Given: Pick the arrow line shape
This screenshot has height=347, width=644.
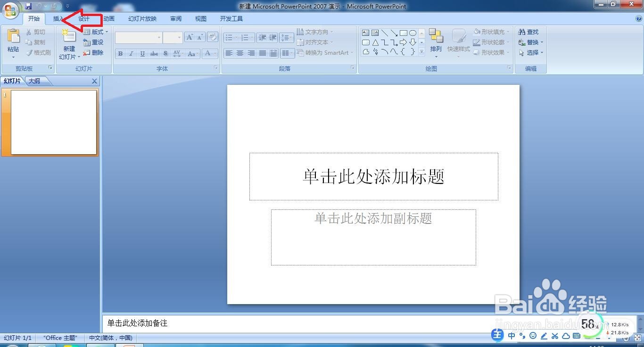Looking at the screenshot, I should click(394, 33).
